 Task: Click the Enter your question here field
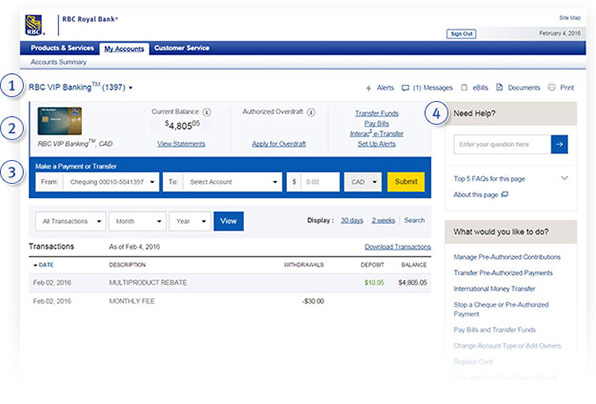(x=502, y=144)
